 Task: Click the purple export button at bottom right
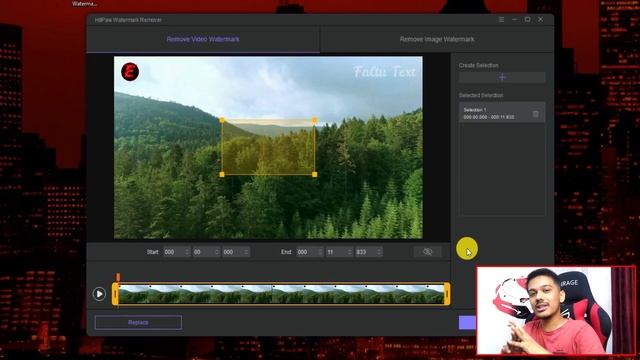point(467,322)
